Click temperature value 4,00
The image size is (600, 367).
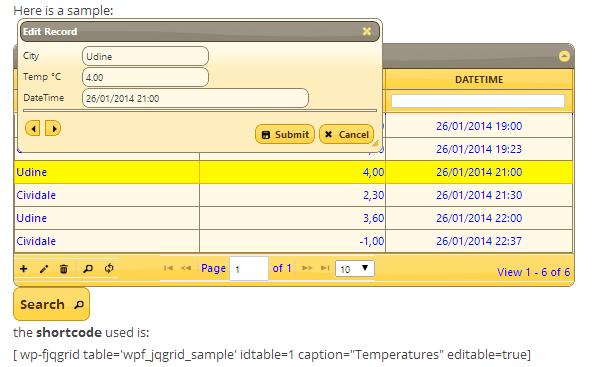pyautogui.click(x=373, y=172)
